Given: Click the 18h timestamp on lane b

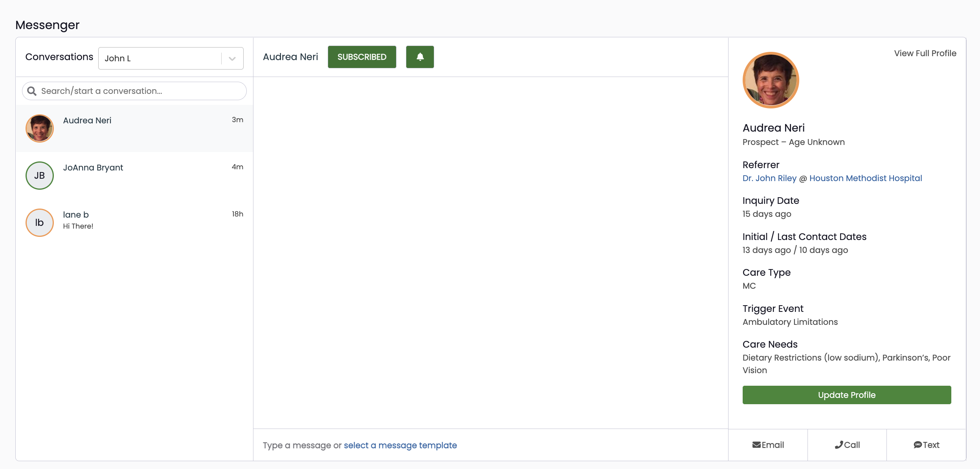Looking at the screenshot, I should [237, 214].
